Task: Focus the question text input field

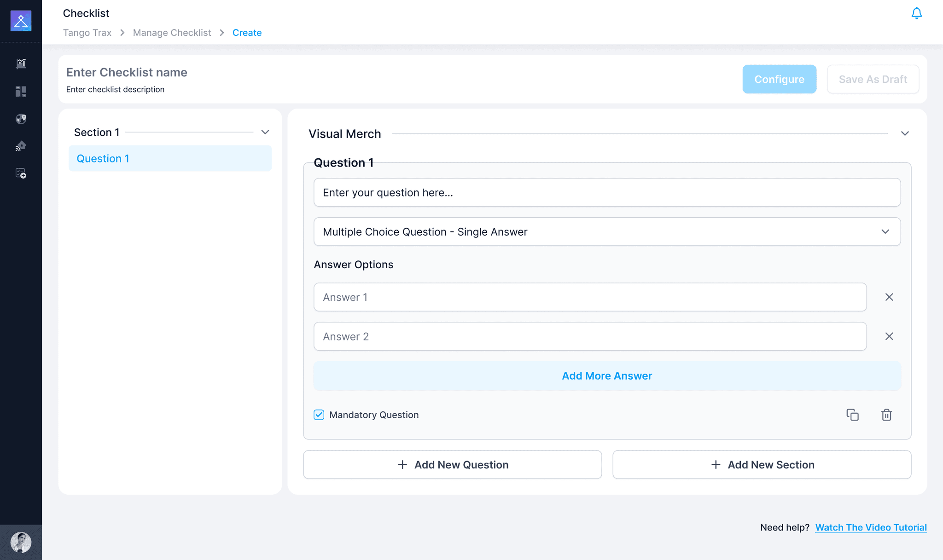Action: pyautogui.click(x=607, y=192)
